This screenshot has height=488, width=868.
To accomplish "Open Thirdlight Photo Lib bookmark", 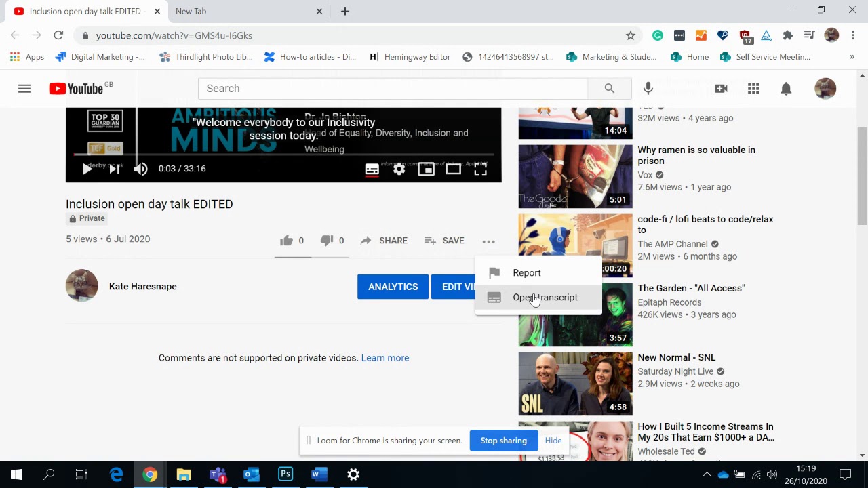I will point(206,57).
